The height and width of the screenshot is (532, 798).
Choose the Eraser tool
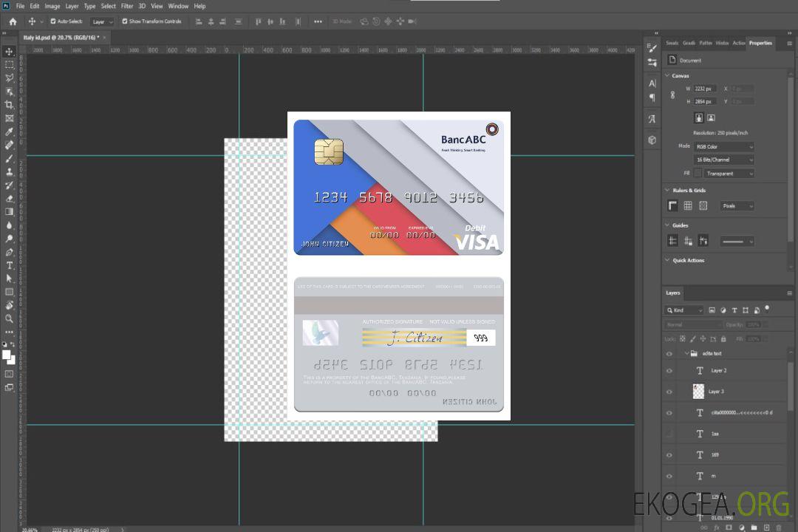coord(9,198)
